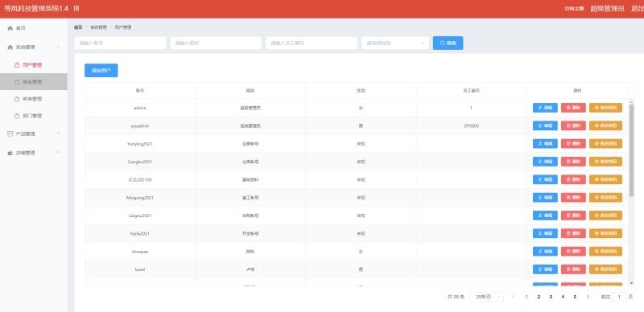Click orange change-password button for Yunying2021
Viewport: 644px width, 312px height.
pyautogui.click(x=605, y=144)
